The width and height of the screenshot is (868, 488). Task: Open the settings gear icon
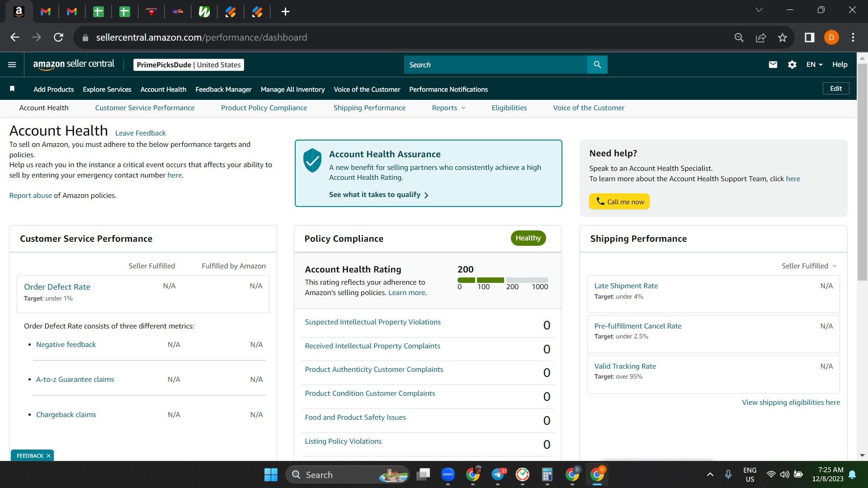(792, 65)
